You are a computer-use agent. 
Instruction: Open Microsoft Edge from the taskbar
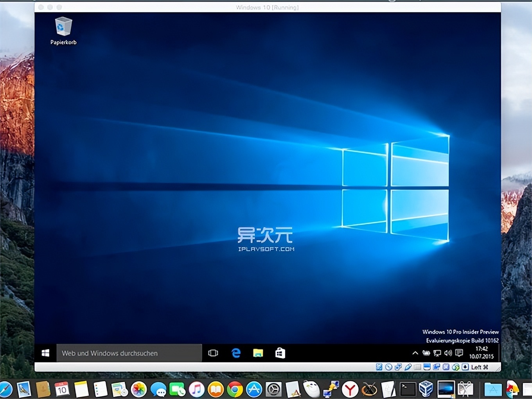point(236,353)
